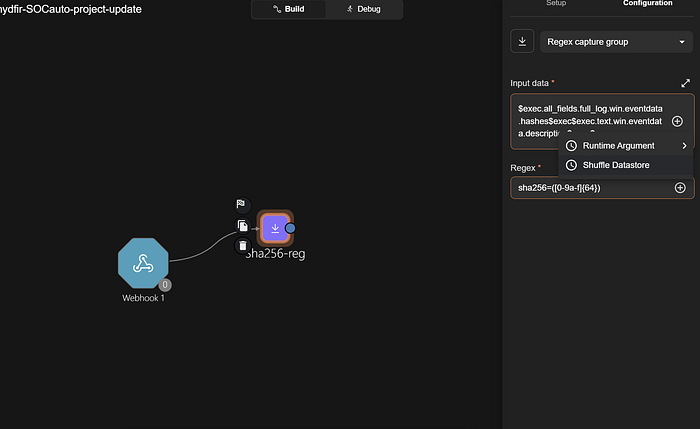Viewport: 700px width, 429px height.
Task: Copy the sha256-reg node with duplicate icon
Action: coord(242,226)
